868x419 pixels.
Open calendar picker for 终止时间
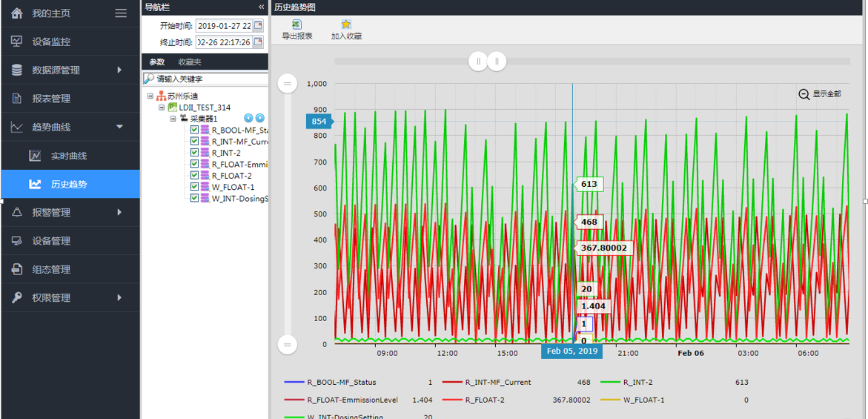[x=258, y=42]
